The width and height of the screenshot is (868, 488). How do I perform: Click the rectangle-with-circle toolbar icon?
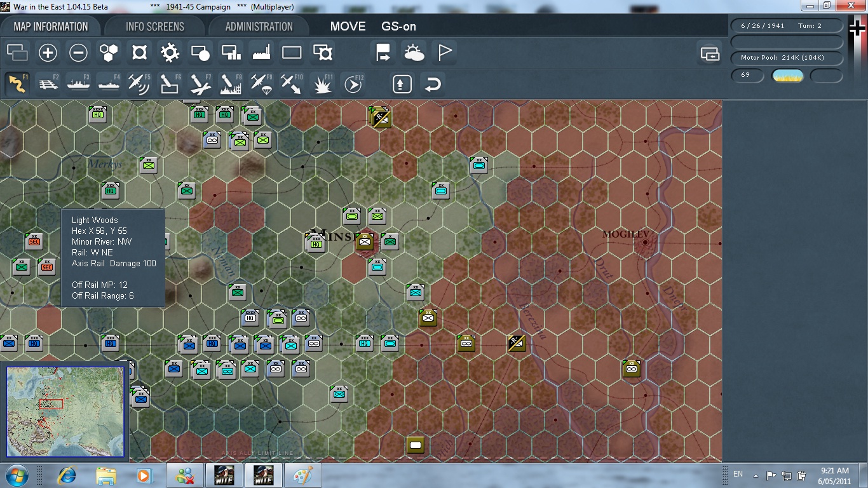tap(200, 52)
